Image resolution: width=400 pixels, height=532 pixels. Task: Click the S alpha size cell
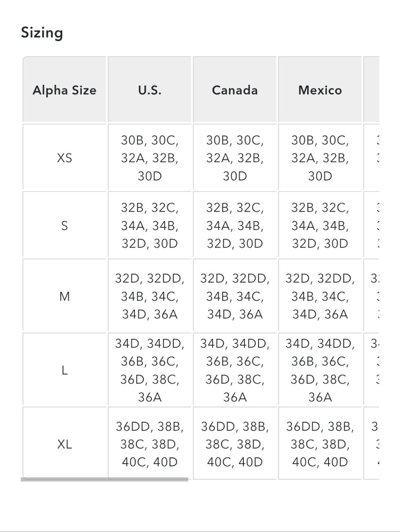click(64, 225)
